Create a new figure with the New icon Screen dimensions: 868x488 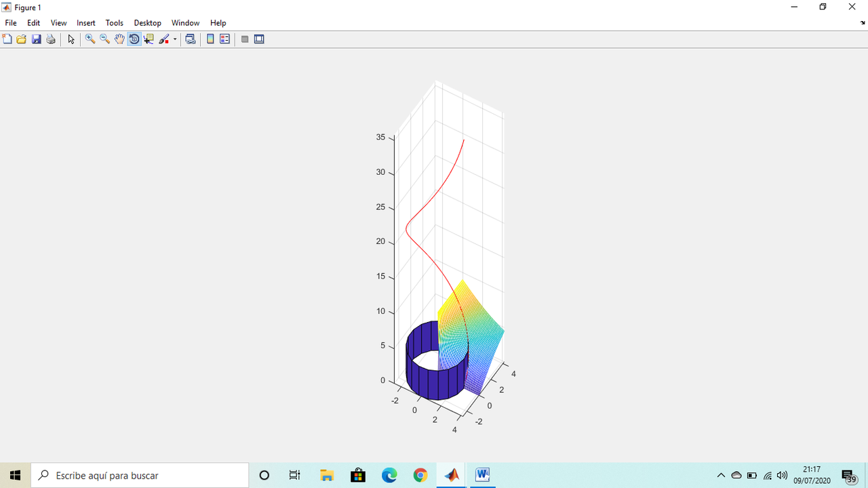pos(7,39)
